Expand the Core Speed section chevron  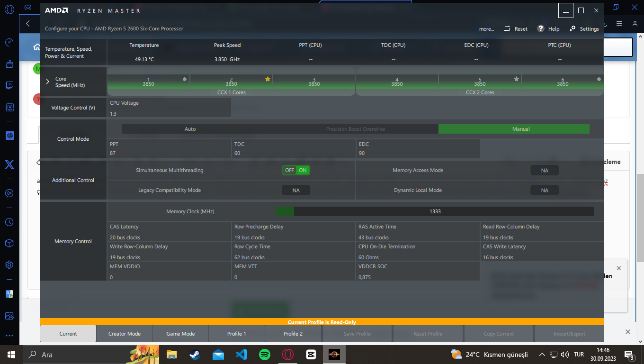(47, 82)
